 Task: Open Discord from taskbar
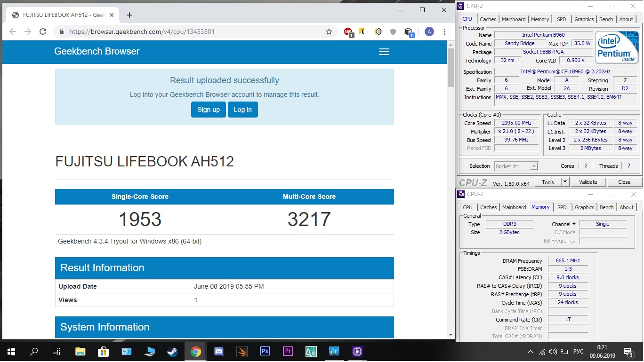click(x=219, y=351)
